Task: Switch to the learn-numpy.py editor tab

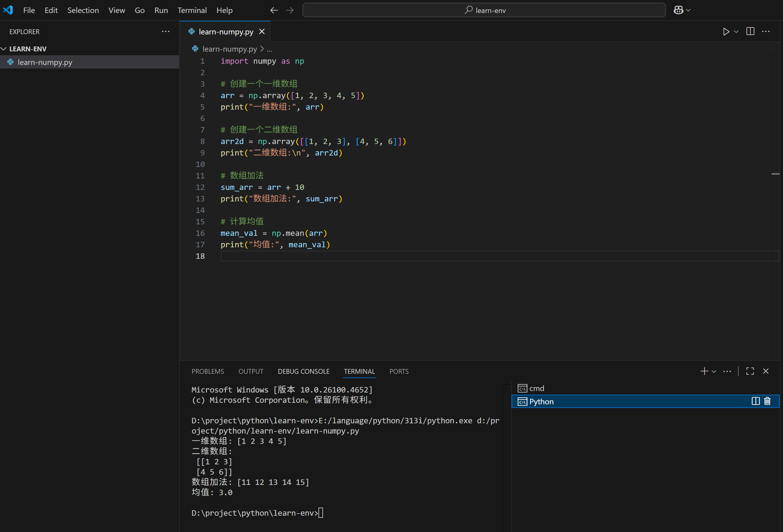Action: [225, 31]
